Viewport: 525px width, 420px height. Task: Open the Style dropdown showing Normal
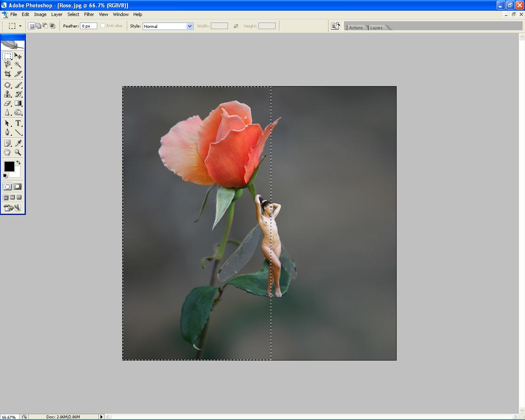[168, 26]
